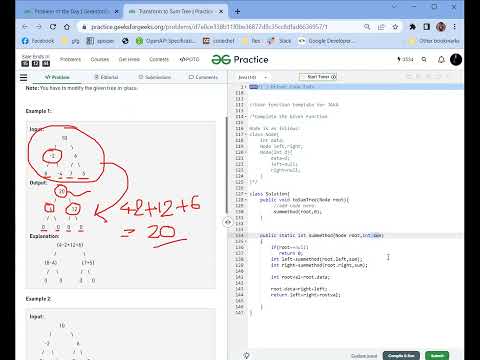Click the panel resize handle between problem and editor
Viewport: 480px width, 360px height.
point(228,222)
